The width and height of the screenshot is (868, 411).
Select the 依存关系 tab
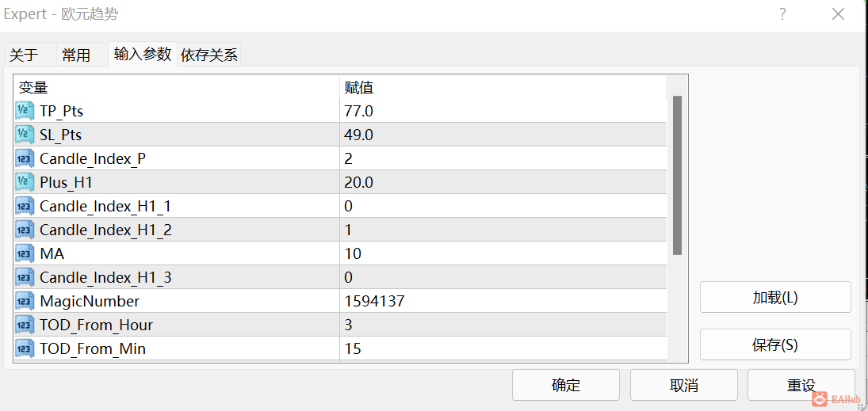click(209, 55)
